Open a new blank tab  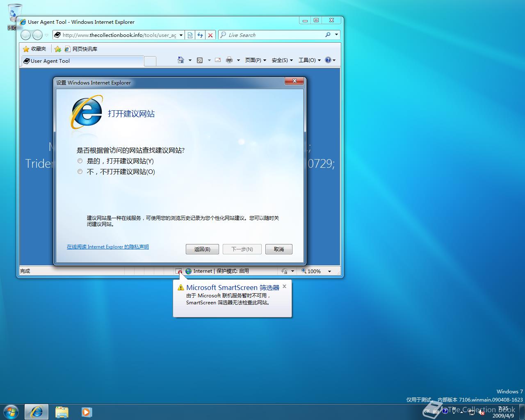point(150,61)
